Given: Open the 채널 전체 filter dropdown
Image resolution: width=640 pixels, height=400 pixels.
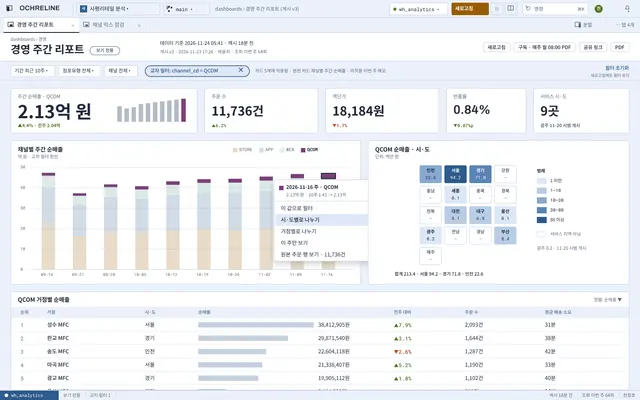Looking at the screenshot, I should (x=120, y=71).
